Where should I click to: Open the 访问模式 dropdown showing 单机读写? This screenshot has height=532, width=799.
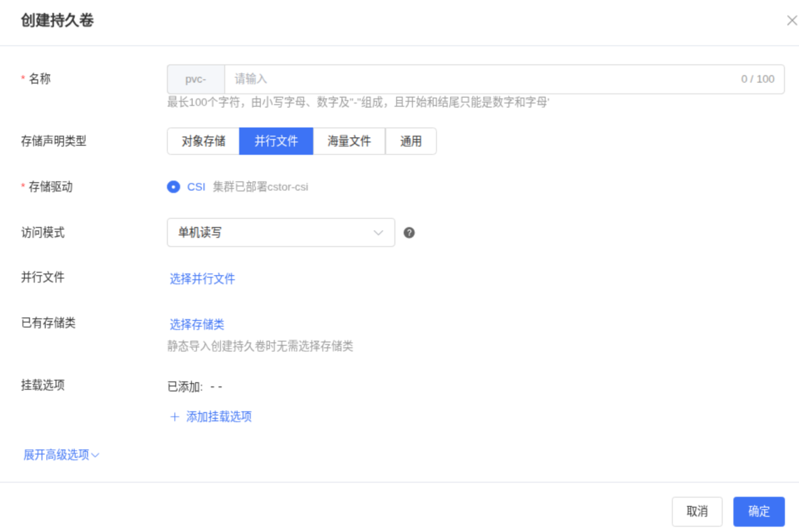coord(276,233)
